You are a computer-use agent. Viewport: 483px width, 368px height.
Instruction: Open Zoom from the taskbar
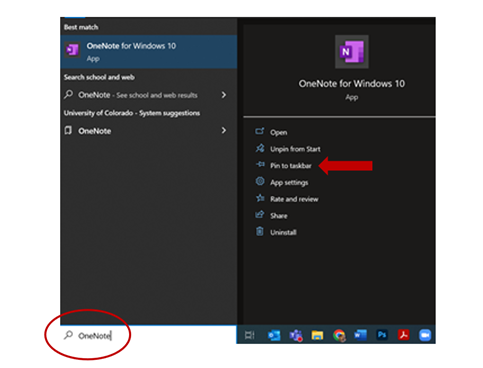425,335
